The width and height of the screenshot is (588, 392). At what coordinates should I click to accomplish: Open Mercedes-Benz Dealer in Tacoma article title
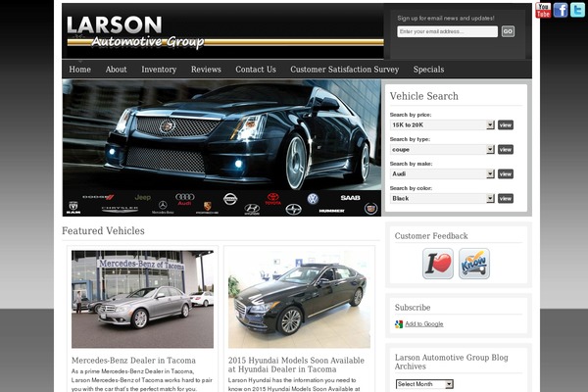pyautogui.click(x=133, y=361)
